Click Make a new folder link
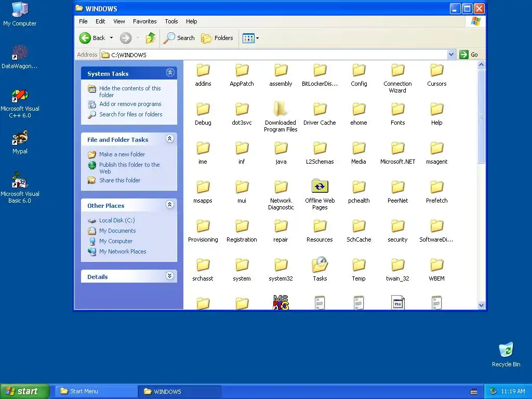Viewport: 532px width, 399px height. tap(122, 154)
